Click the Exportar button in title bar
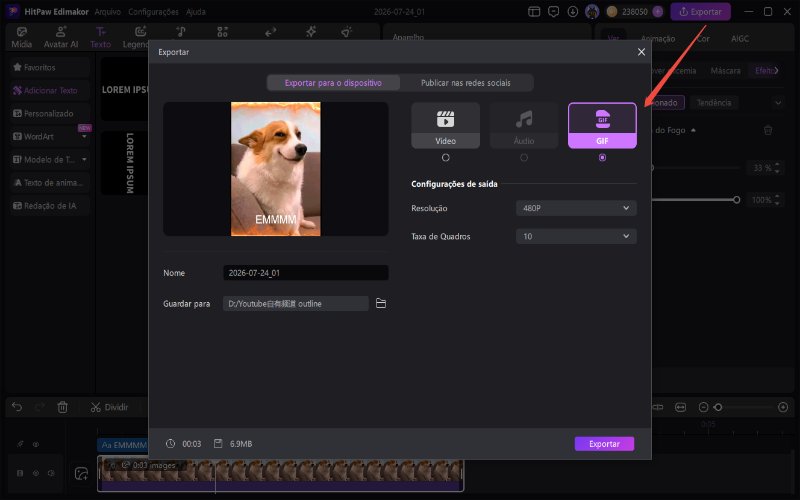 click(x=701, y=11)
